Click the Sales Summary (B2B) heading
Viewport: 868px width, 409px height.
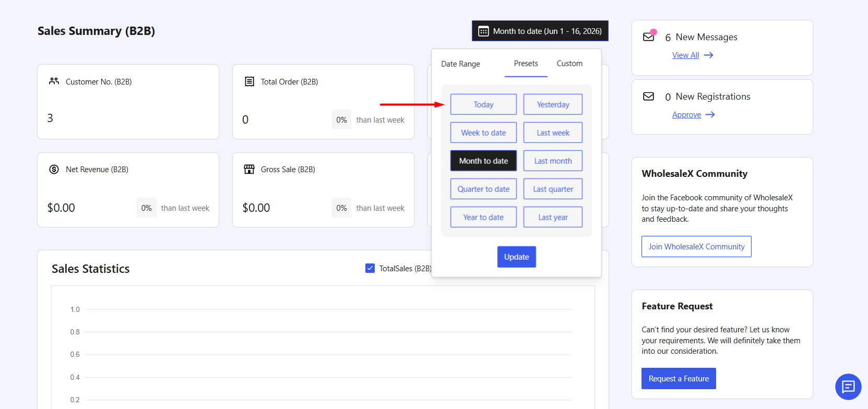click(96, 31)
